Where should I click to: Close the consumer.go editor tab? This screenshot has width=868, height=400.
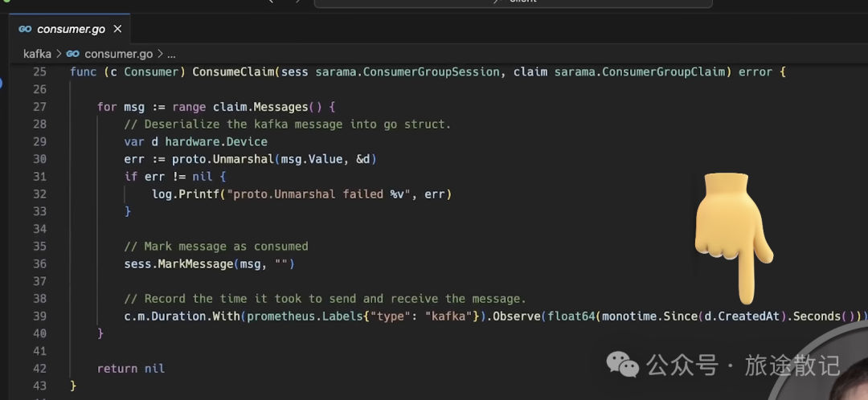[117, 29]
